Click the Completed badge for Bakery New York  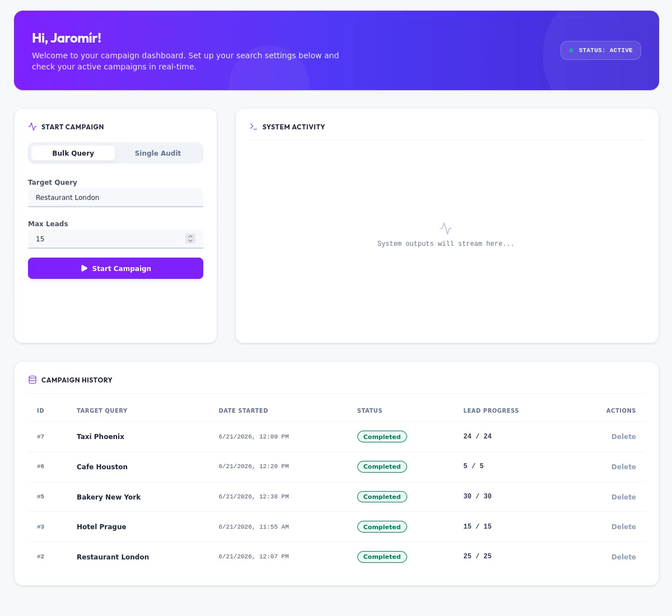[x=382, y=497]
